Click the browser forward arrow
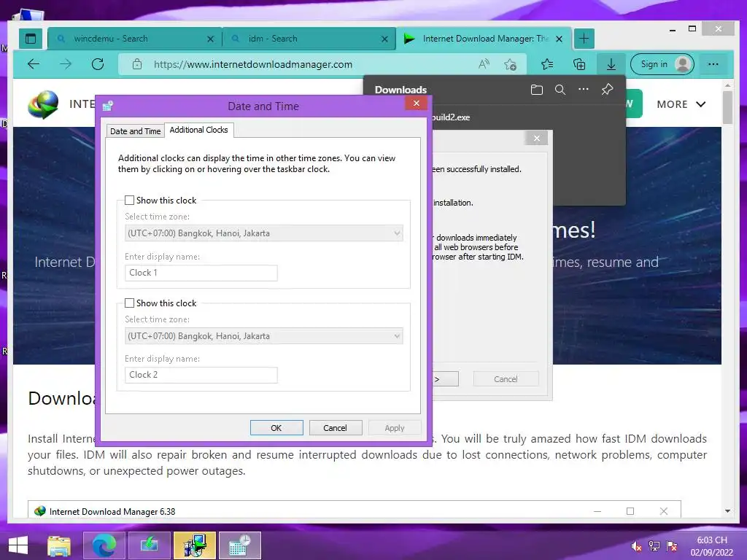 (66, 64)
